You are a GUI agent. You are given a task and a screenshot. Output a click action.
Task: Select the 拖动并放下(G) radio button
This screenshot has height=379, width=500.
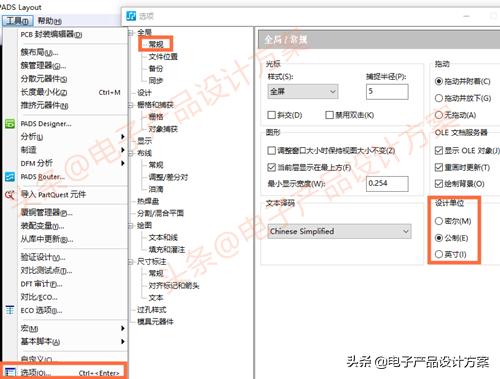pos(439,98)
